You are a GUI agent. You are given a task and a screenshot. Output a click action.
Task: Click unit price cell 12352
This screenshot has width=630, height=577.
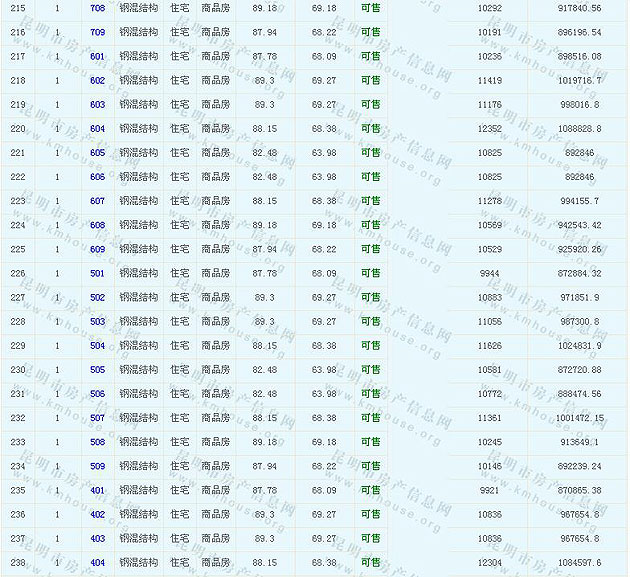[x=490, y=128]
